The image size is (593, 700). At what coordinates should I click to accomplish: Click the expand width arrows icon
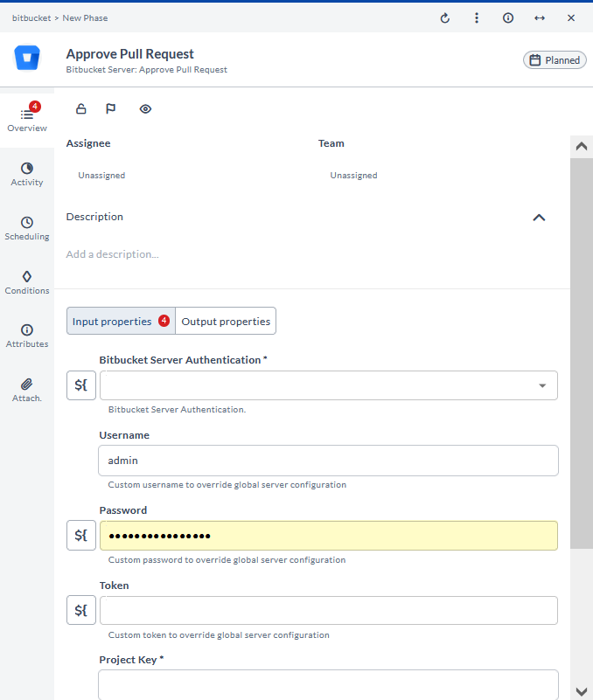click(540, 17)
